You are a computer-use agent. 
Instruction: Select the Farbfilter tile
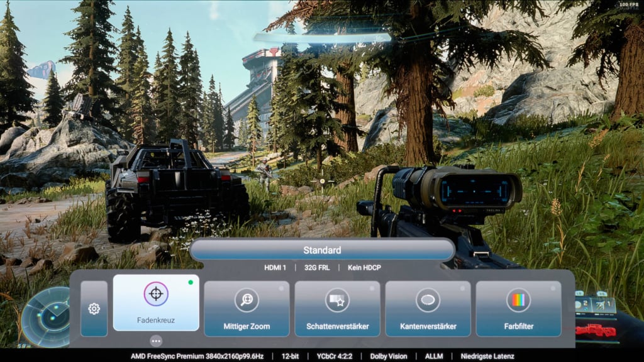click(519, 309)
